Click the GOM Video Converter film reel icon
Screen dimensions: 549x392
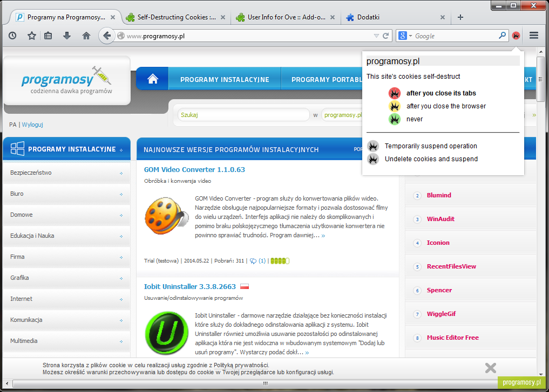coord(167,216)
